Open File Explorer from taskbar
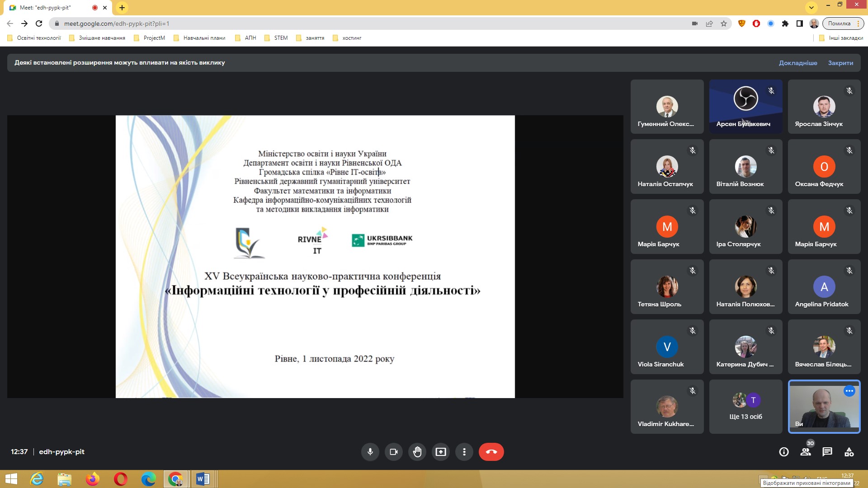868x488 pixels. point(64,479)
